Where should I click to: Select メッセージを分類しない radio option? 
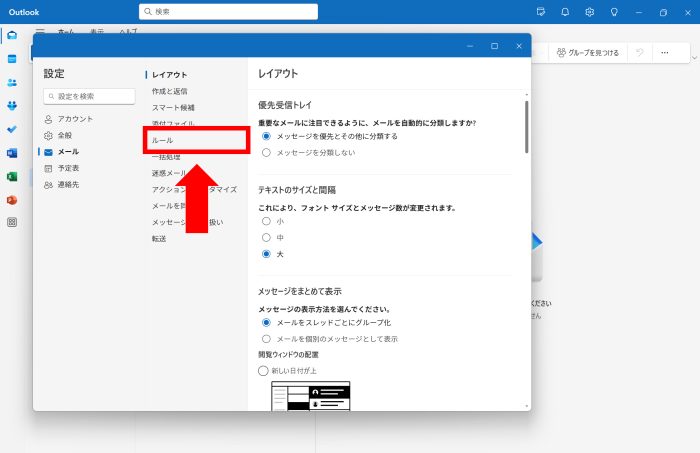pyautogui.click(x=266, y=153)
